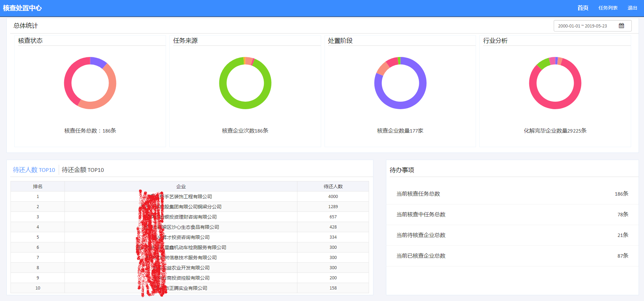Select the 当前核查中任务总数 todo row
Image resolution: width=644 pixels, height=301 pixels.
(512, 215)
